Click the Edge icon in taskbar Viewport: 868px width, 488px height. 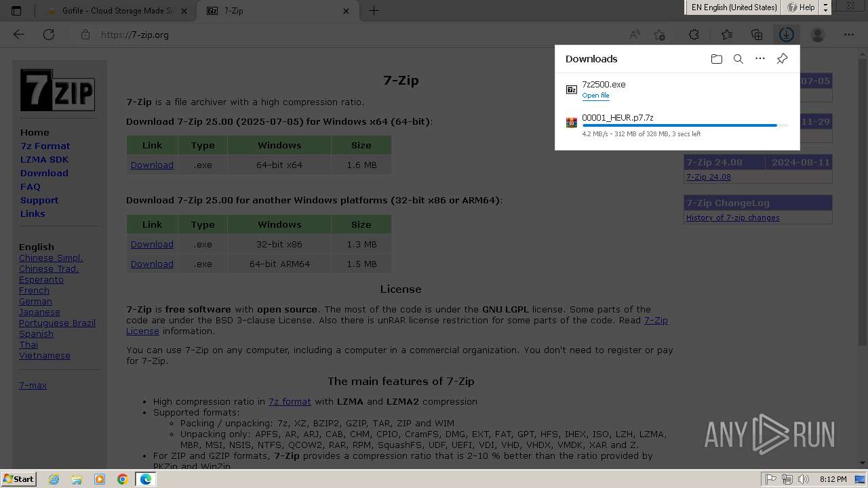(146, 479)
